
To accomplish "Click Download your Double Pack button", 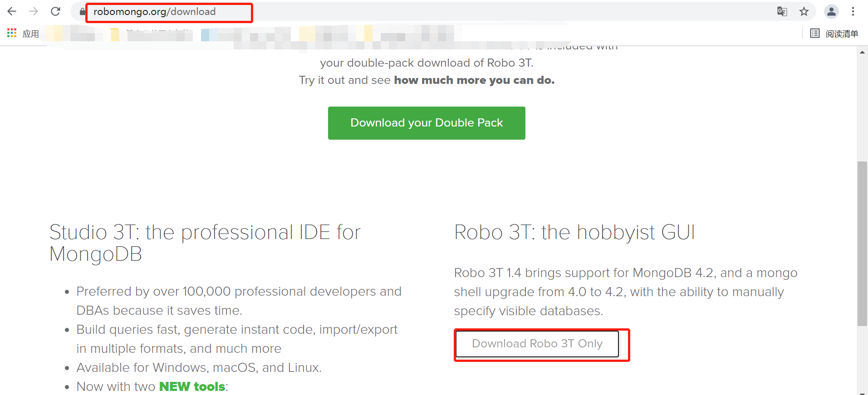I will [x=427, y=123].
